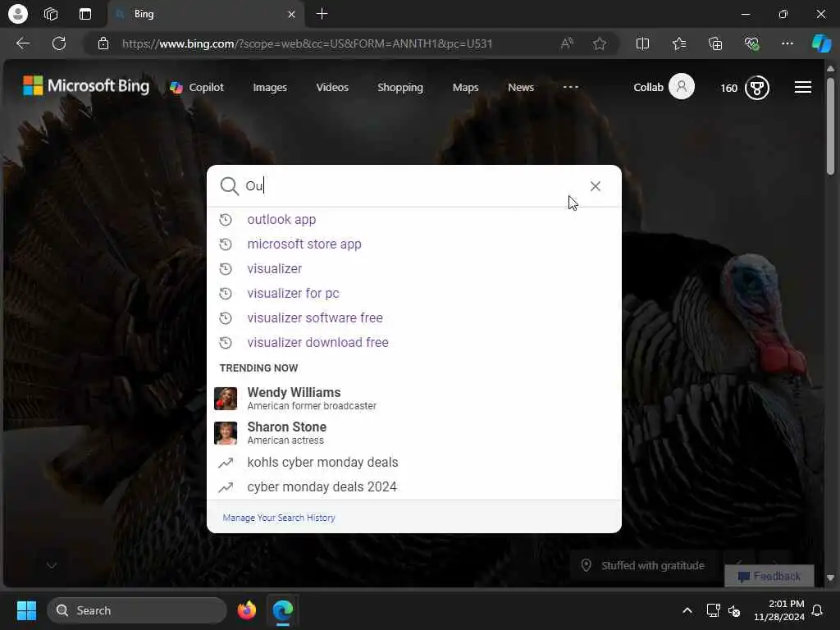
Task: Open Bing hamburger settings menu
Action: click(802, 87)
